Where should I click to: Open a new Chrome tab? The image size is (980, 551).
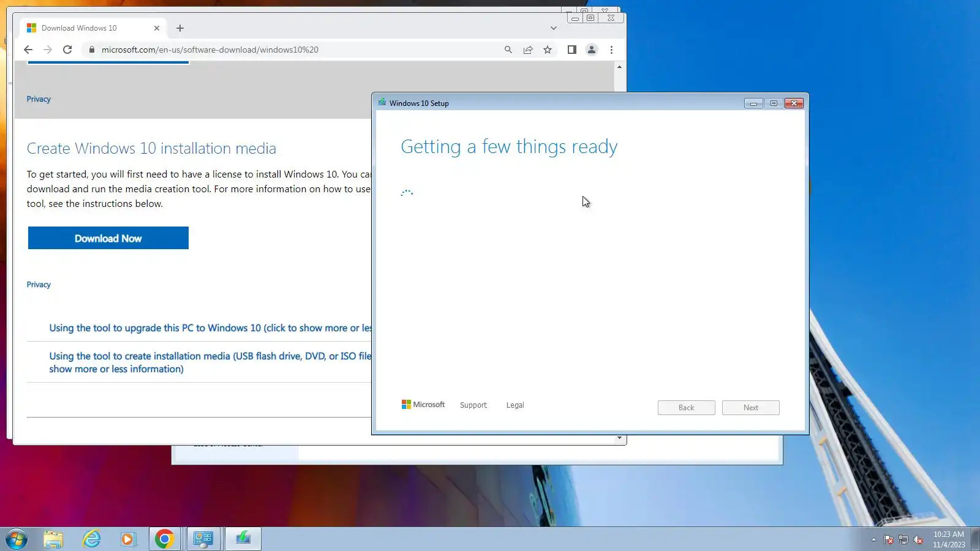pyautogui.click(x=180, y=28)
